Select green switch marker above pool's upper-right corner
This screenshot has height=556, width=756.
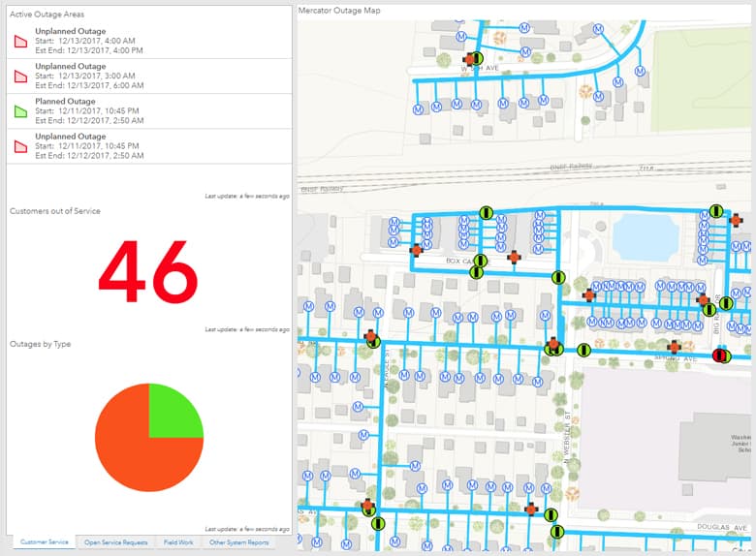coord(715,210)
